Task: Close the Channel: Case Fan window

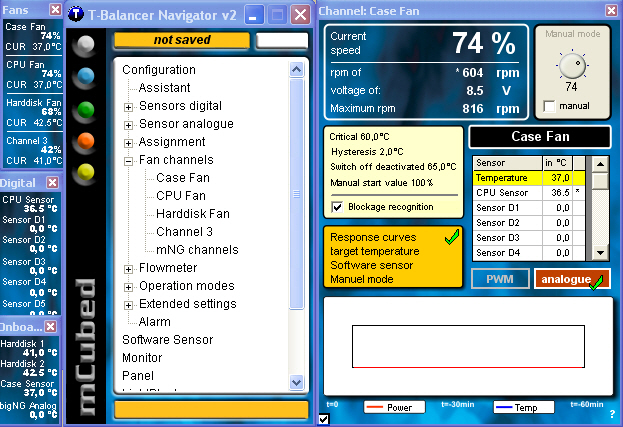Action: coord(612,10)
